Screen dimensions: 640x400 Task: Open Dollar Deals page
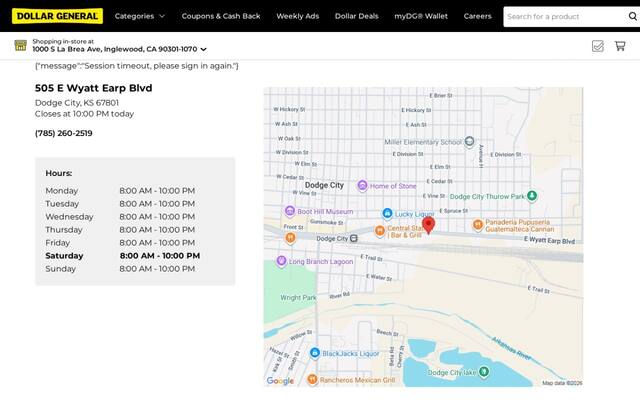pos(357,16)
